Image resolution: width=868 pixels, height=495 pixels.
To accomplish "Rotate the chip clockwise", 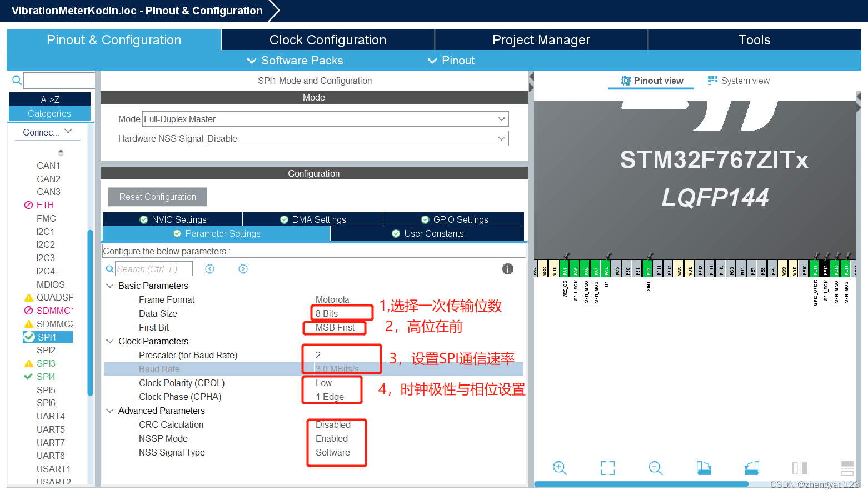I will point(704,468).
